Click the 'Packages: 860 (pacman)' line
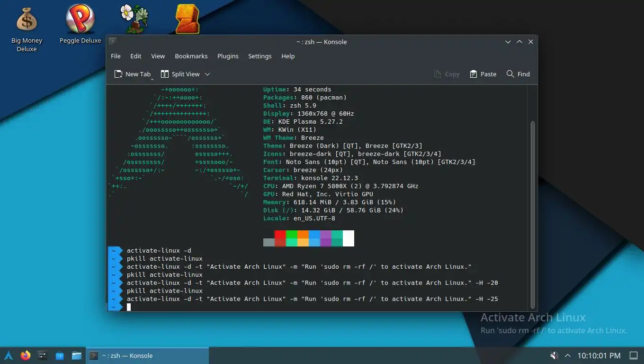The image size is (644, 364). pyautogui.click(x=305, y=98)
